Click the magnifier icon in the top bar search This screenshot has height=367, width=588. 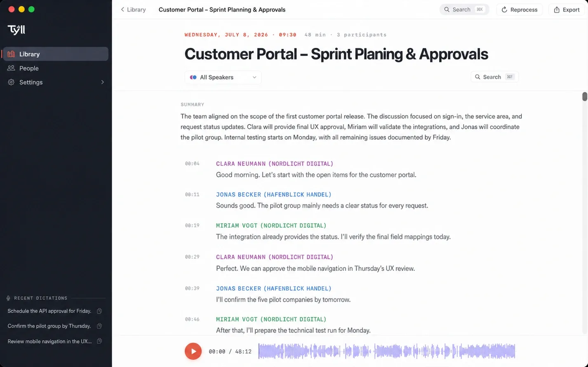coord(447,9)
